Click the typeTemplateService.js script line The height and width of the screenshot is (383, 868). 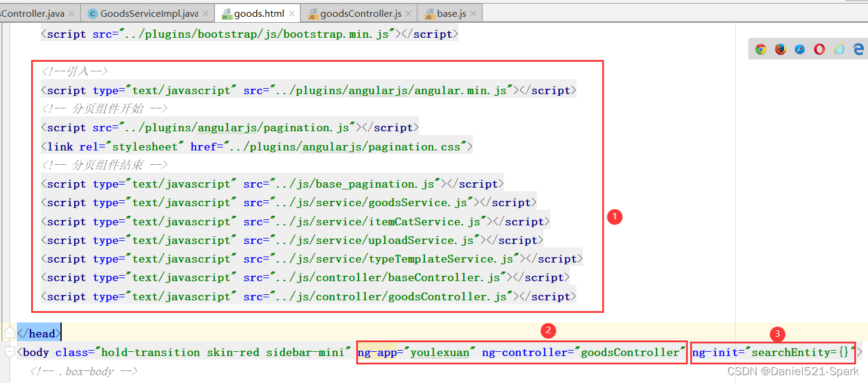(x=312, y=259)
